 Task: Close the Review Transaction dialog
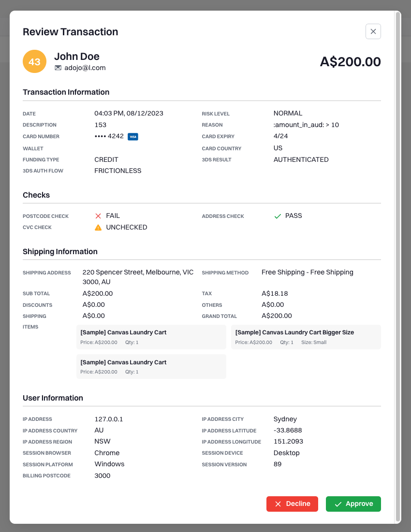[373, 31]
